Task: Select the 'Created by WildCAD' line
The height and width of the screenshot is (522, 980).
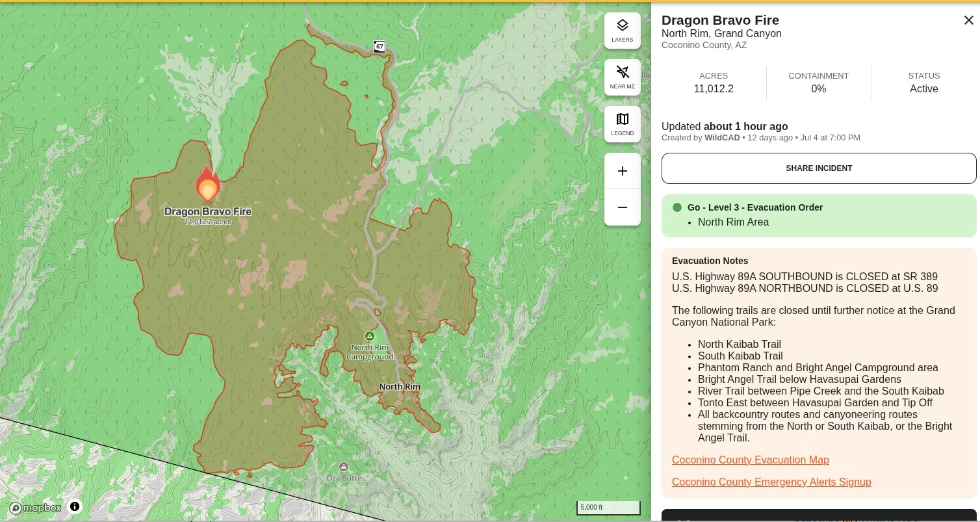Action: (x=761, y=138)
